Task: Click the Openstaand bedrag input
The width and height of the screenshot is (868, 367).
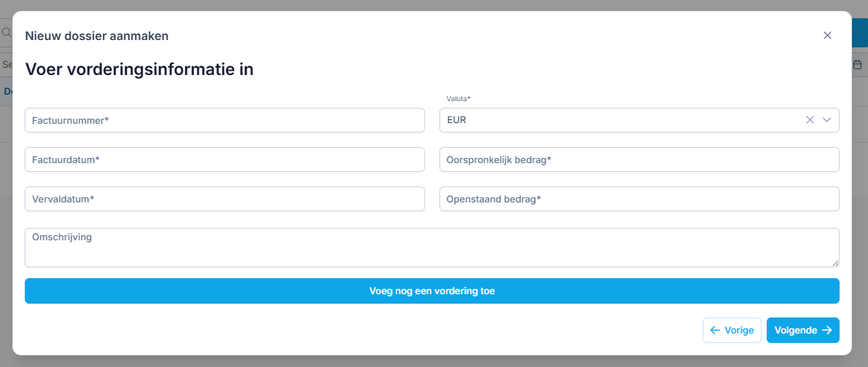Action: pos(639,199)
